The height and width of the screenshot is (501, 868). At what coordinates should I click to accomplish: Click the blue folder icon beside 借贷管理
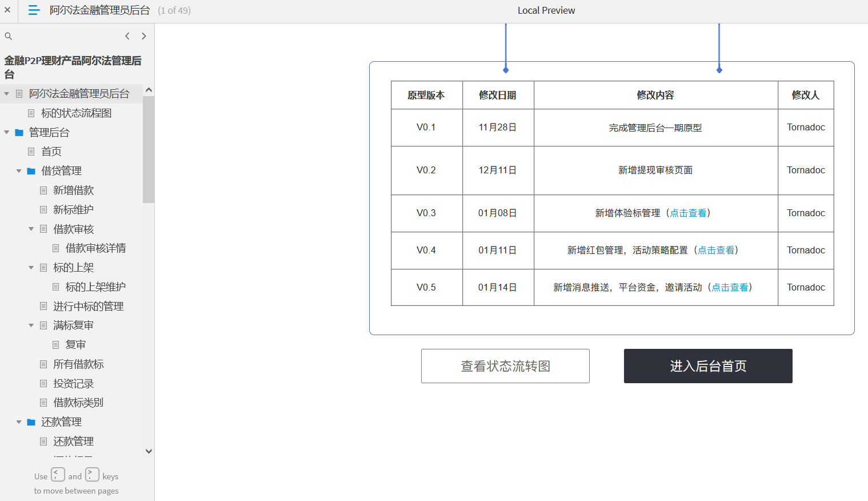(31, 171)
